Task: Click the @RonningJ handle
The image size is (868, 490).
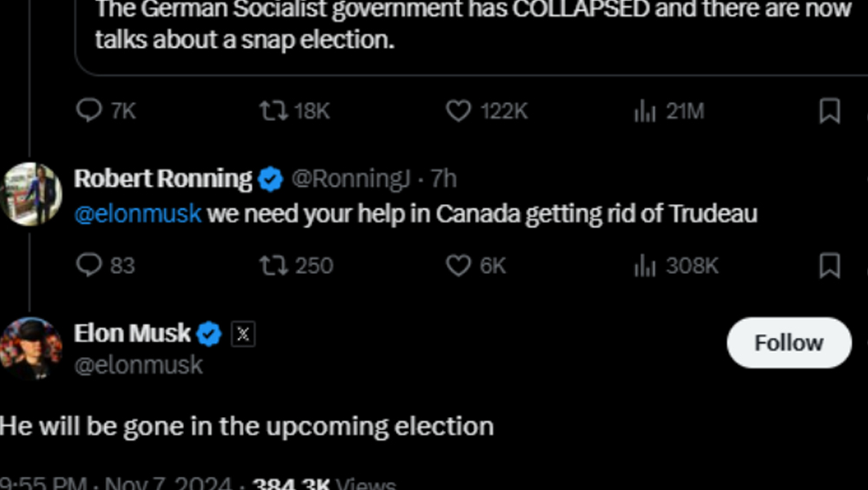Action: click(x=351, y=179)
